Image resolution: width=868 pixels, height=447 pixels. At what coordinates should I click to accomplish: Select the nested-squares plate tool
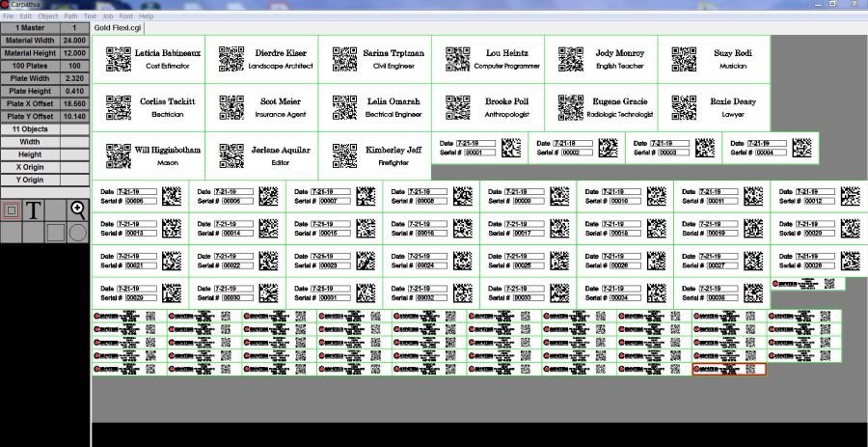click(11, 210)
